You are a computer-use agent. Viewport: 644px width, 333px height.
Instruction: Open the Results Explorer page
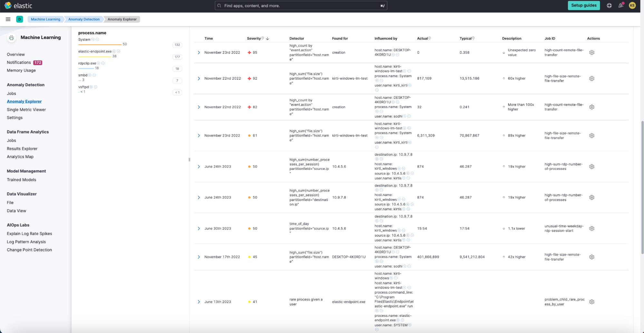(x=22, y=149)
